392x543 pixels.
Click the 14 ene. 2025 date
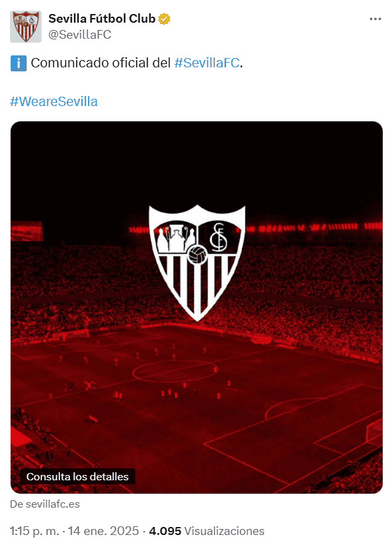coord(103,531)
